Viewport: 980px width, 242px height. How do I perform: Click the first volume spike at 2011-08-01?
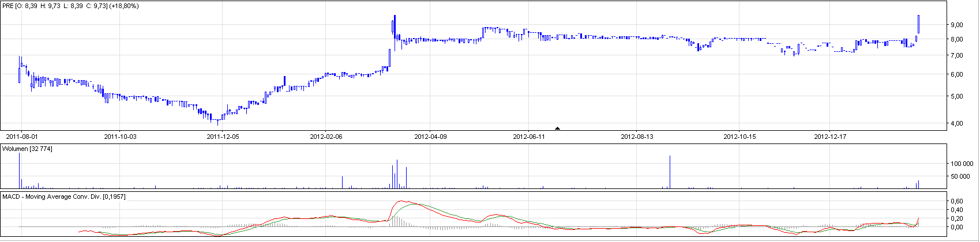(20, 171)
